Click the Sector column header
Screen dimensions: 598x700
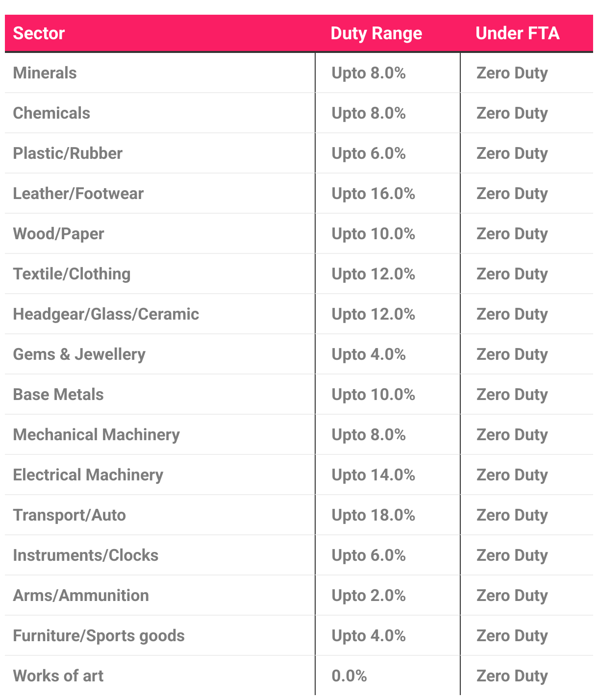click(x=39, y=33)
